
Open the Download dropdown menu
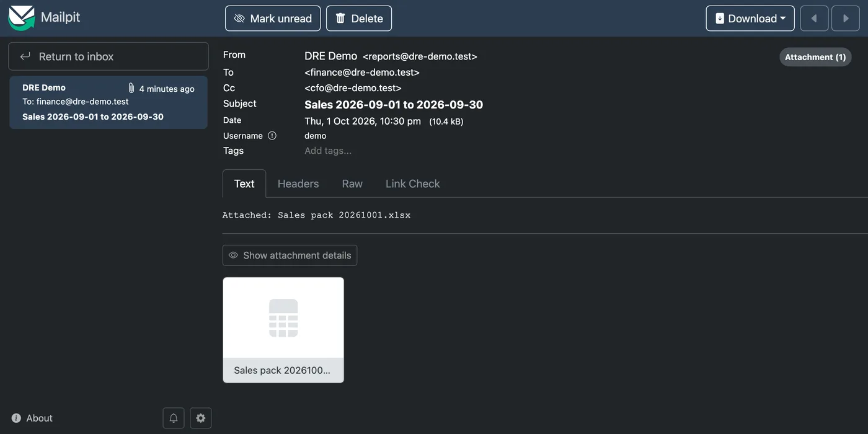750,19
